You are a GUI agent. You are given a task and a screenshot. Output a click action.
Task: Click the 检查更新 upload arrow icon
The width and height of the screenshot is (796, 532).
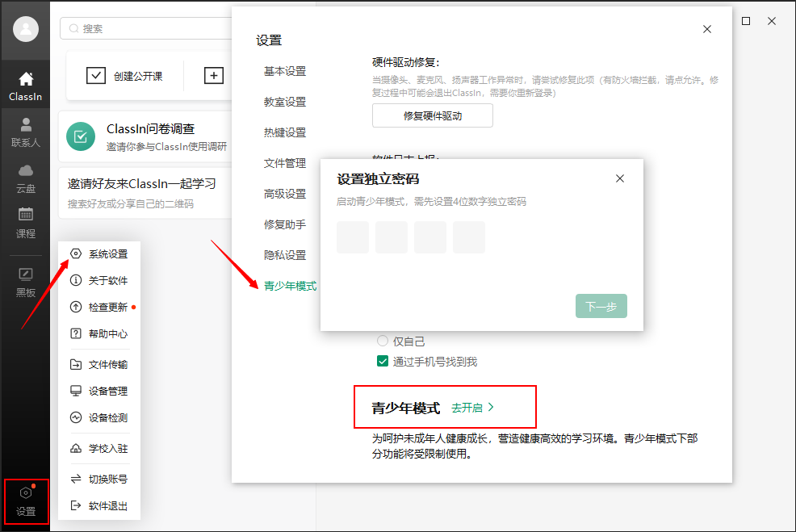[76, 307]
